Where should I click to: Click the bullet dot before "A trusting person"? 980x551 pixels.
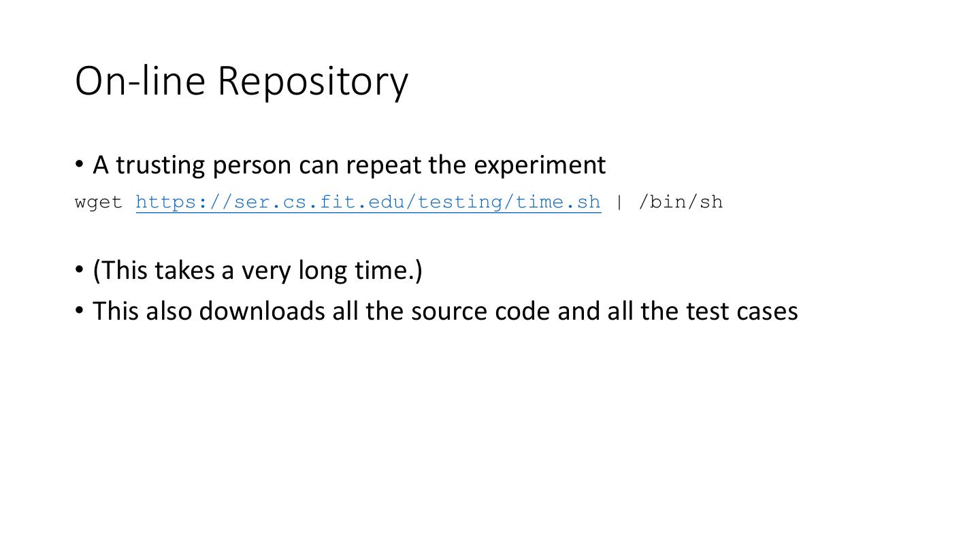(80, 164)
